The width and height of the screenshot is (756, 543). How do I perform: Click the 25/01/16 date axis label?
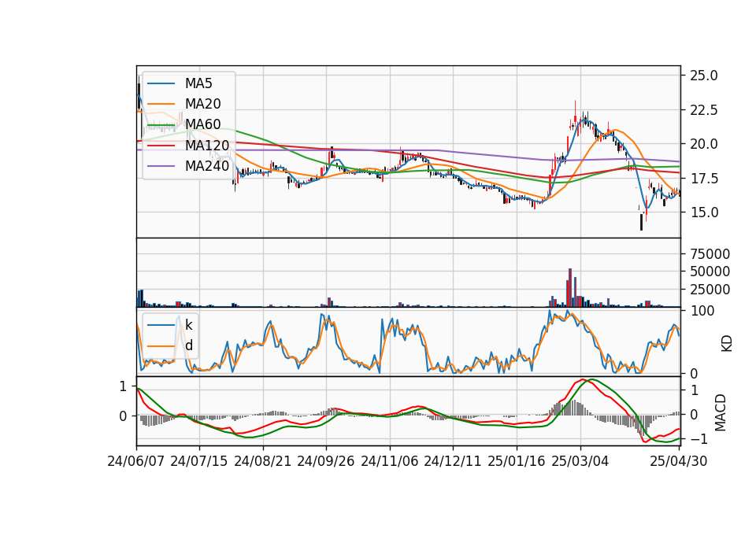click(517, 461)
